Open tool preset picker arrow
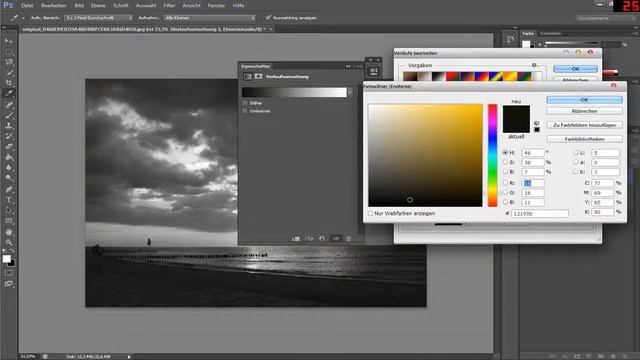This screenshot has width=640, height=360. point(23,18)
